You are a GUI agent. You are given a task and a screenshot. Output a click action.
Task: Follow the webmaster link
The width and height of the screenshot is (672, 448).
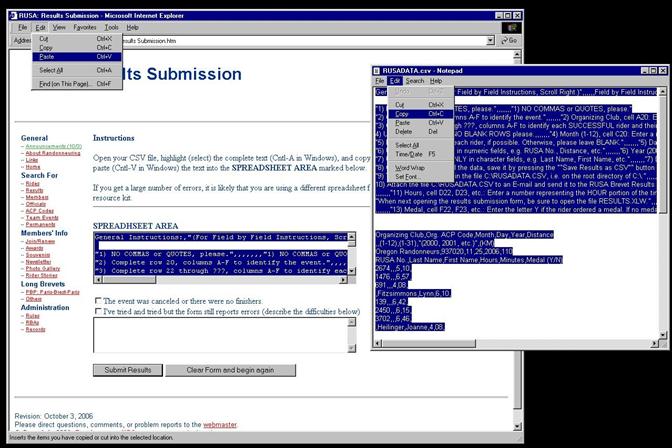[219, 424]
